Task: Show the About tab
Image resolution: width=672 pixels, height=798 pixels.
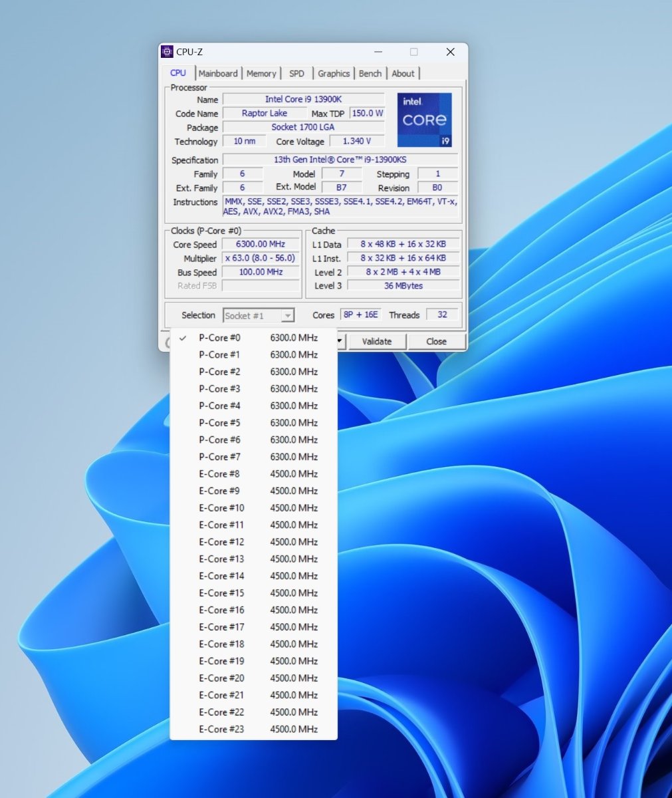Action: [x=403, y=74]
